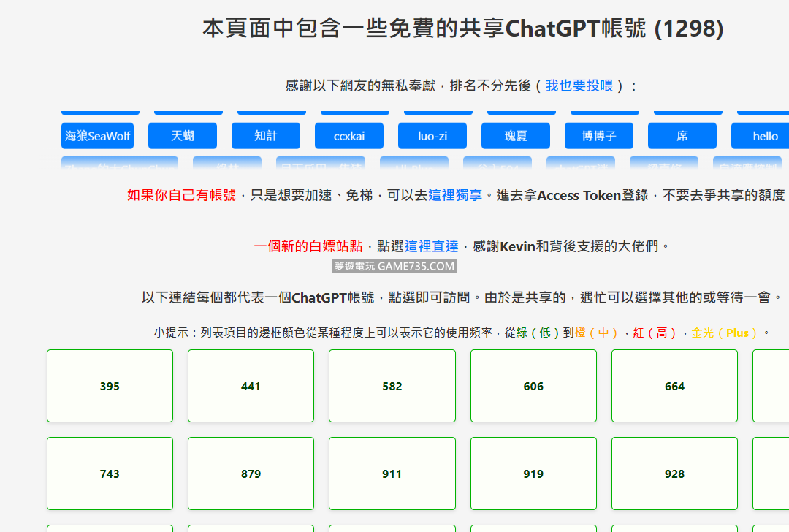Click the red text 一個新的白嫖站點

pyautogui.click(x=308, y=246)
